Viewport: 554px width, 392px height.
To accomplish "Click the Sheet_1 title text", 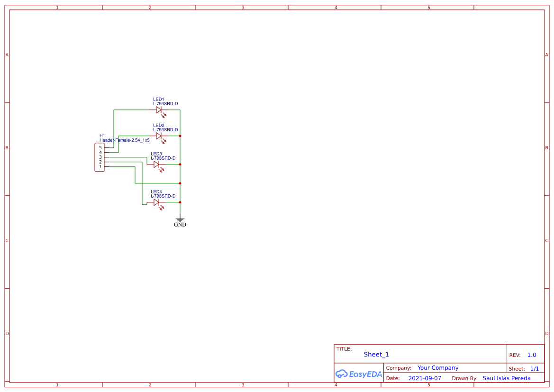I will point(376,354).
